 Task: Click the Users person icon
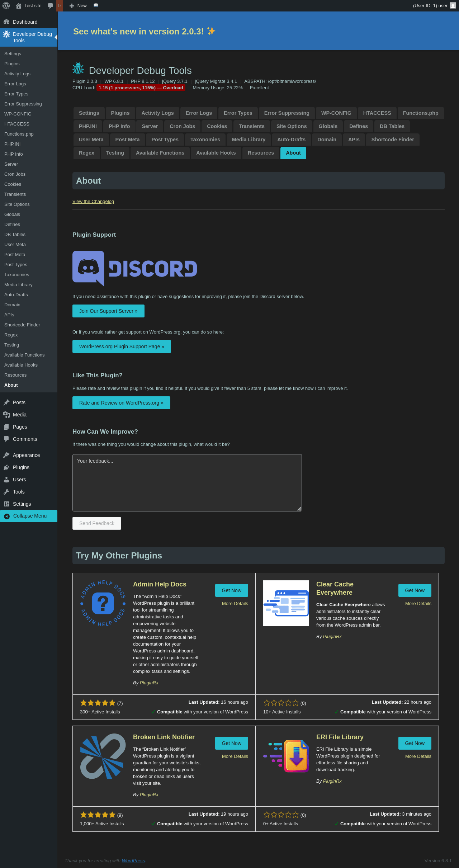(x=6, y=480)
